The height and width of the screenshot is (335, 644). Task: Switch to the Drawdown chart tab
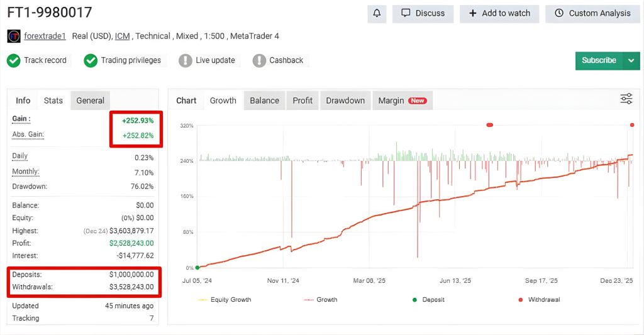(345, 101)
